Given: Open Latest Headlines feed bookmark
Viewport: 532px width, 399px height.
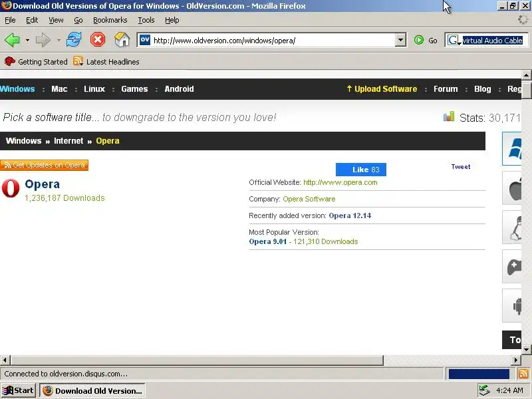Looking at the screenshot, I should pyautogui.click(x=106, y=61).
